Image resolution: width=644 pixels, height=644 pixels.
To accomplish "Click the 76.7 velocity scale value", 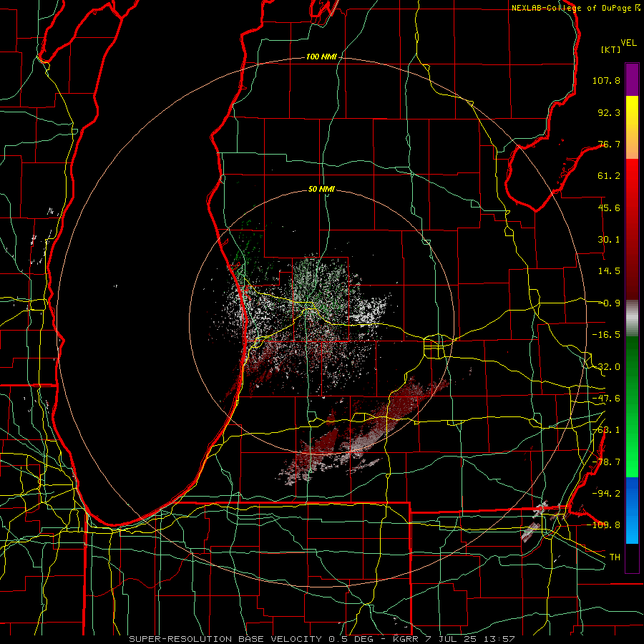I will click(609, 144).
